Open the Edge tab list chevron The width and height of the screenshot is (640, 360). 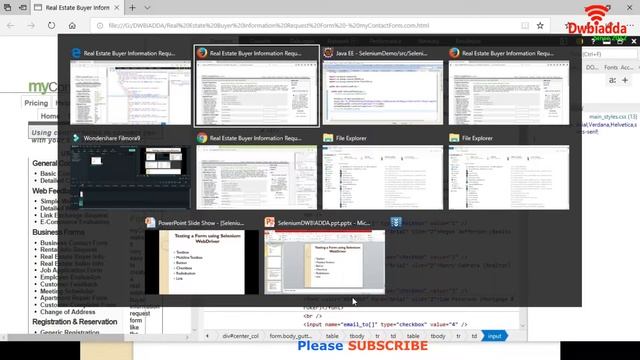[147, 7]
